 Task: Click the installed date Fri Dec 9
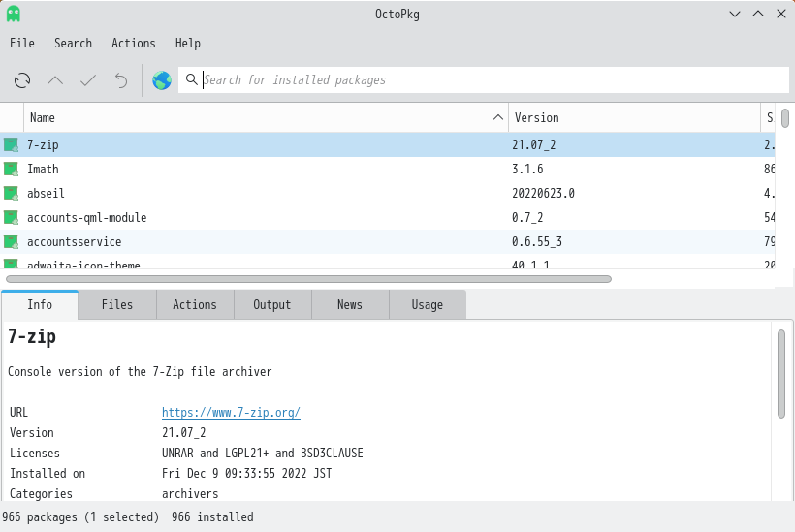[x=246, y=473]
